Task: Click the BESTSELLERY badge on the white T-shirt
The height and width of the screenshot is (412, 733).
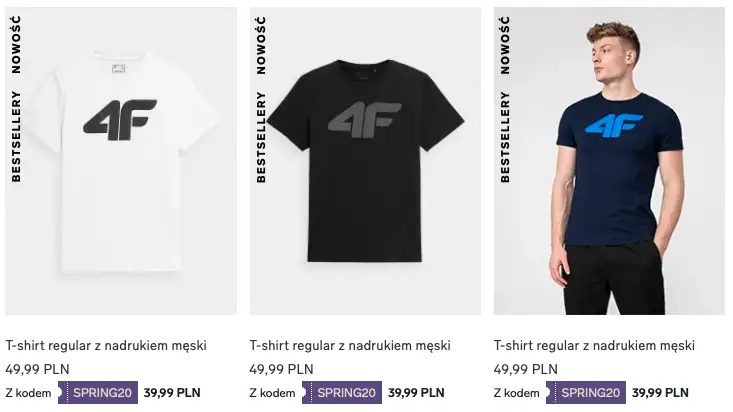Action: 16,137
